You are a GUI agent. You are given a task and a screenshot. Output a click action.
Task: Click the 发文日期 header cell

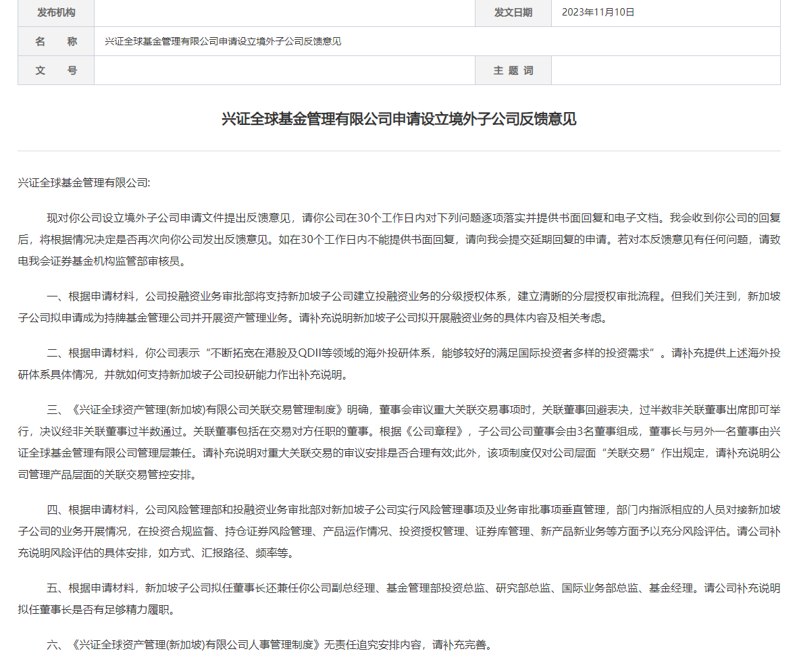click(x=513, y=13)
